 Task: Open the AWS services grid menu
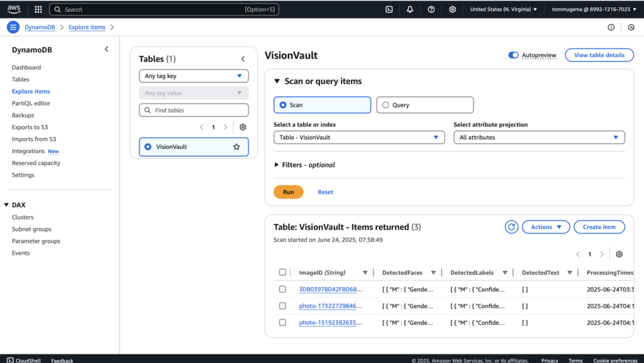tap(38, 9)
